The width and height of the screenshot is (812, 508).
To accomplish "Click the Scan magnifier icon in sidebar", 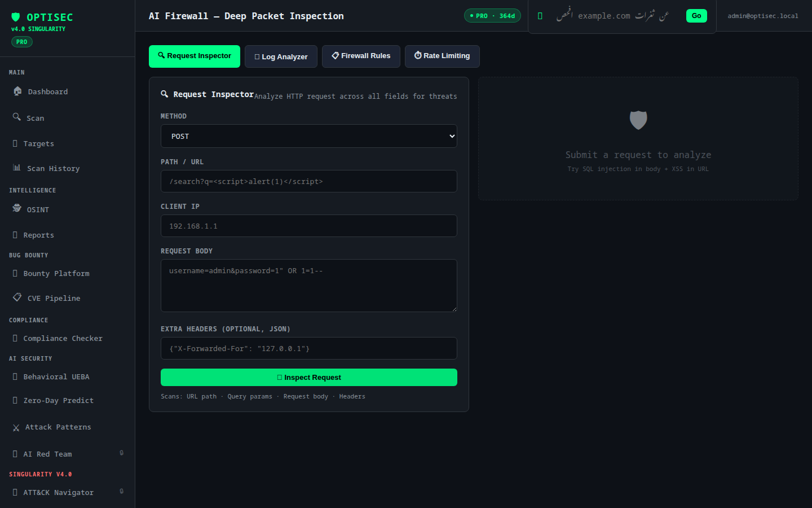I will [x=17, y=117].
